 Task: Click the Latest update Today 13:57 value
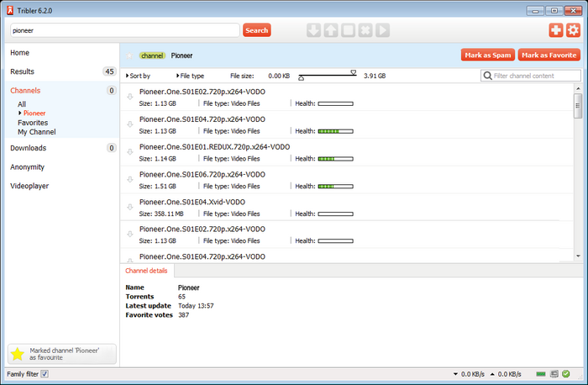(196, 306)
